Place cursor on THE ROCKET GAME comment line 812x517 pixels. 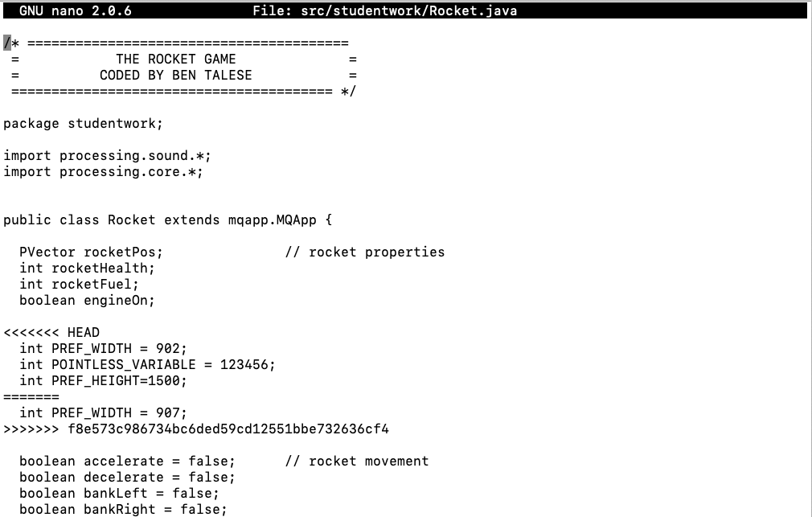(175, 59)
